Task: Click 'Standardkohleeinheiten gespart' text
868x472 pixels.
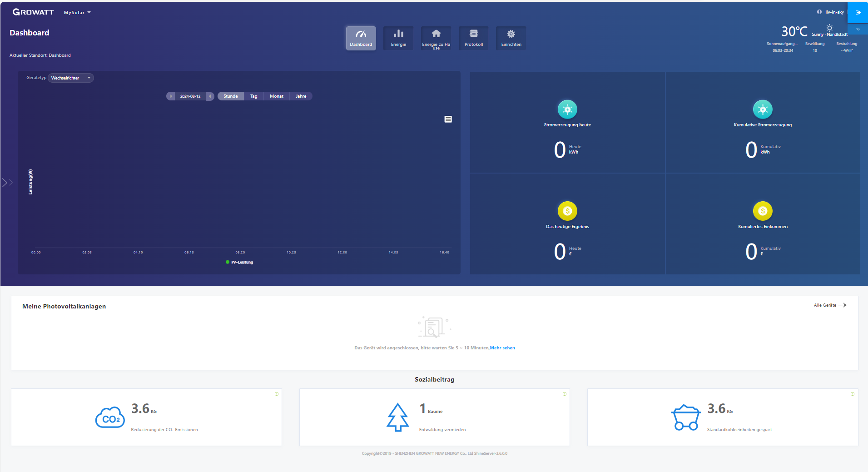Action: click(x=739, y=430)
